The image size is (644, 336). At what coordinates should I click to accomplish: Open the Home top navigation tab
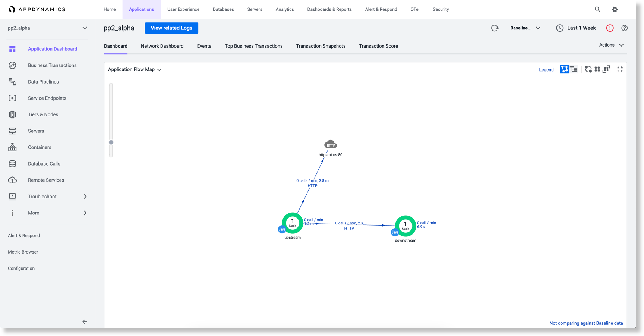tap(110, 9)
